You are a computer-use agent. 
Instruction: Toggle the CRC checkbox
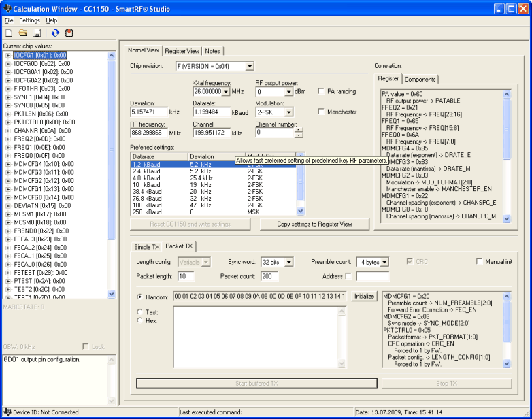pyautogui.click(x=410, y=262)
